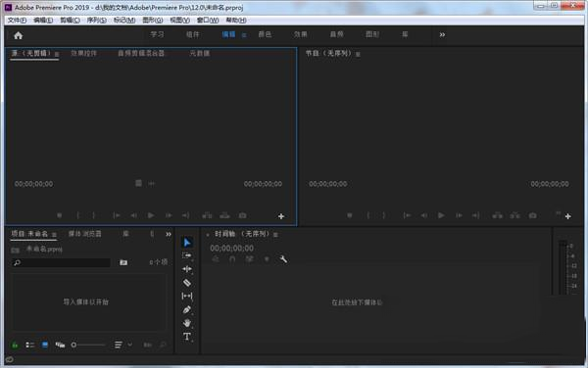The image size is (588, 368).
Task: Click the Find magnifier at Project panel bottom
Action: pos(163,345)
